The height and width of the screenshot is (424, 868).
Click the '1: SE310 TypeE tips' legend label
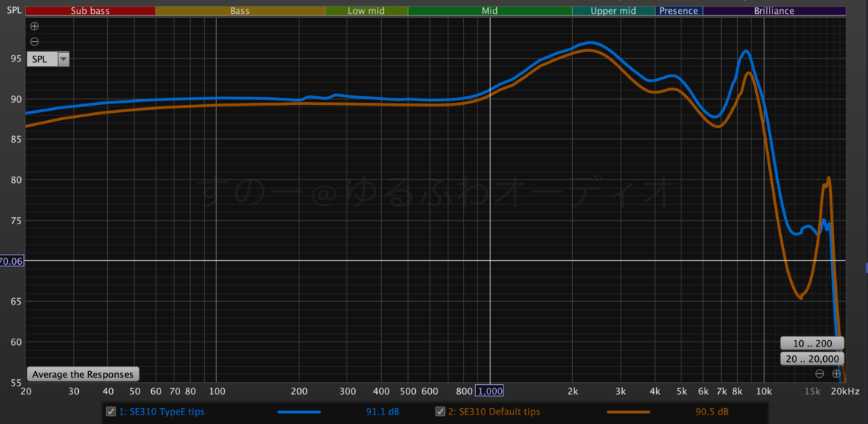(x=161, y=412)
